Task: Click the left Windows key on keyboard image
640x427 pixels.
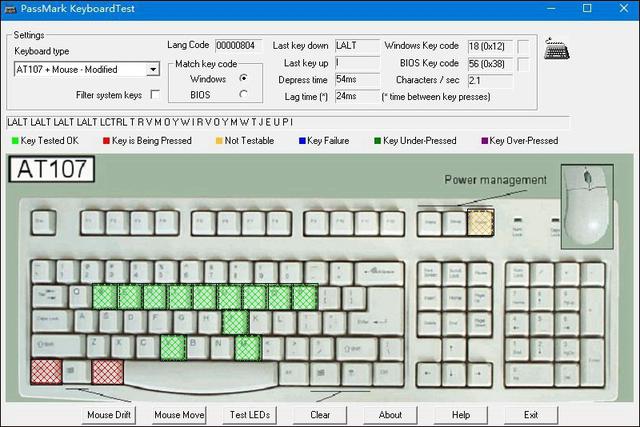Action: [x=76, y=372]
